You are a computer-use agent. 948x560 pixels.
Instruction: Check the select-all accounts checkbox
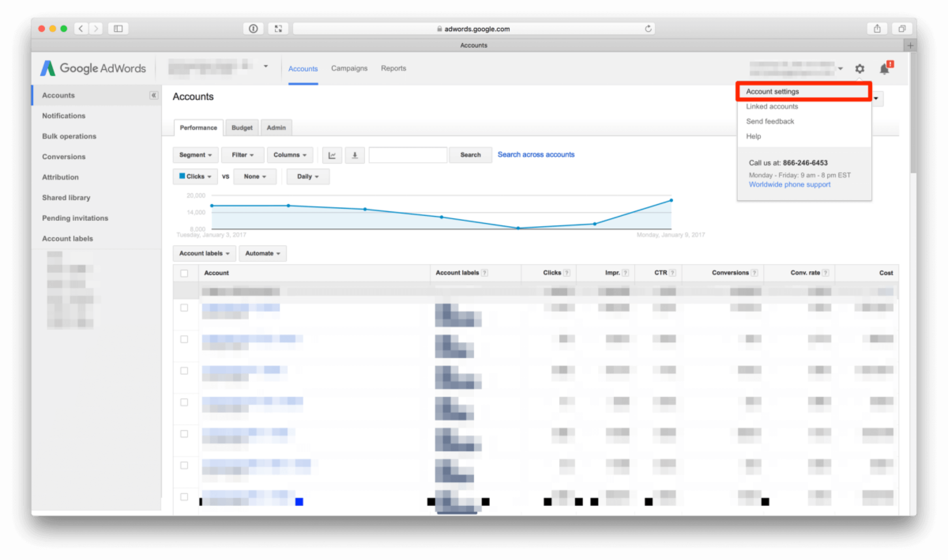[184, 273]
